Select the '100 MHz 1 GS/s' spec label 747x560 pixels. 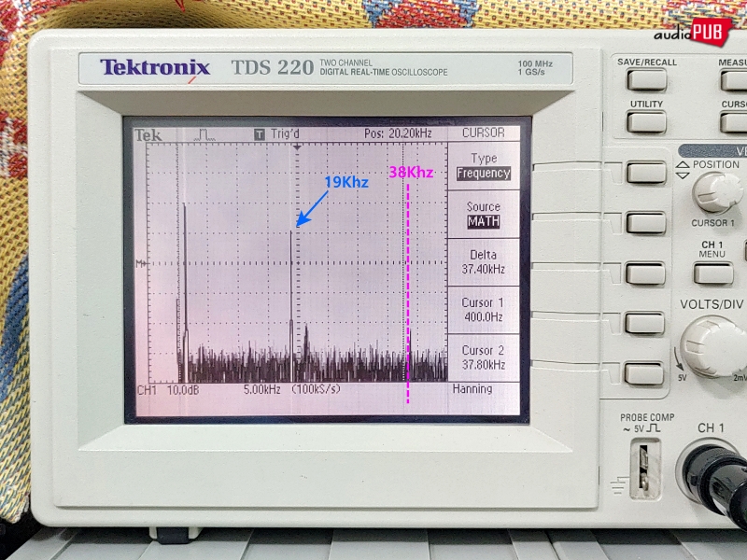534,67
